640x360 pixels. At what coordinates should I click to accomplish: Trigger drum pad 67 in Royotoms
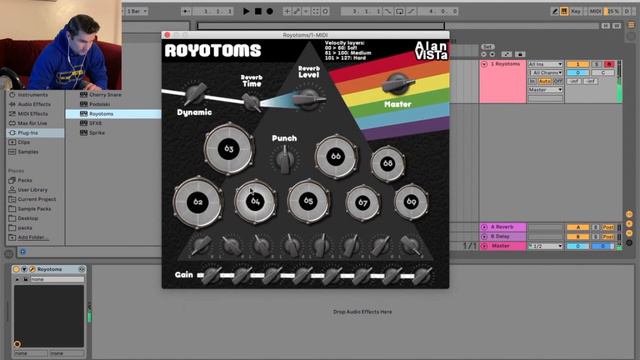click(x=362, y=202)
